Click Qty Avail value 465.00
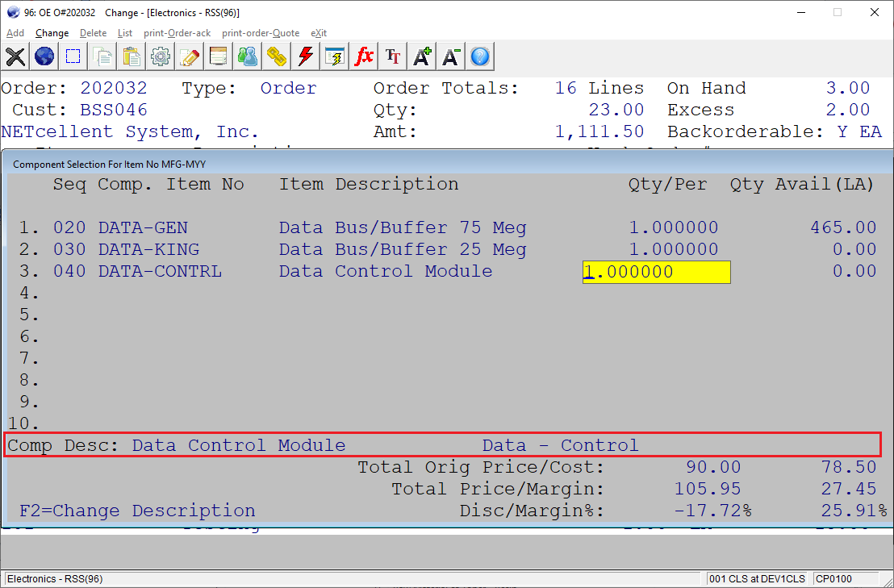894x588 pixels. [843, 228]
